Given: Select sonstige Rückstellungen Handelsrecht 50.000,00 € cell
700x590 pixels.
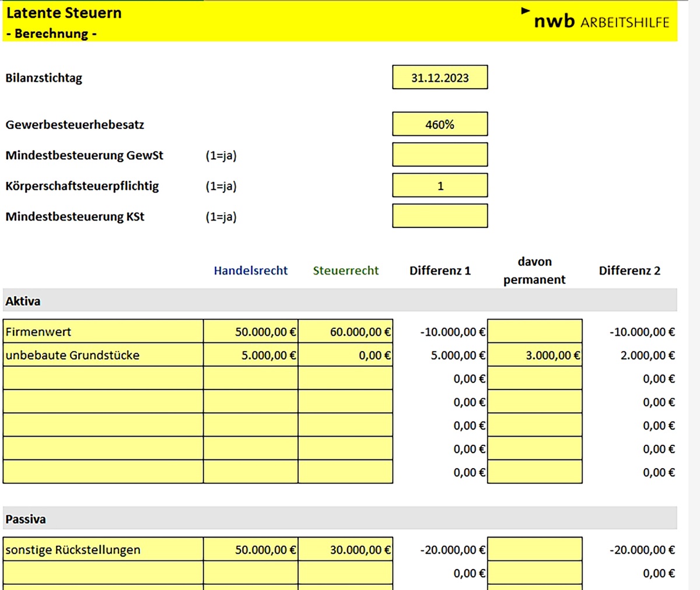Looking at the screenshot, I should [x=251, y=550].
